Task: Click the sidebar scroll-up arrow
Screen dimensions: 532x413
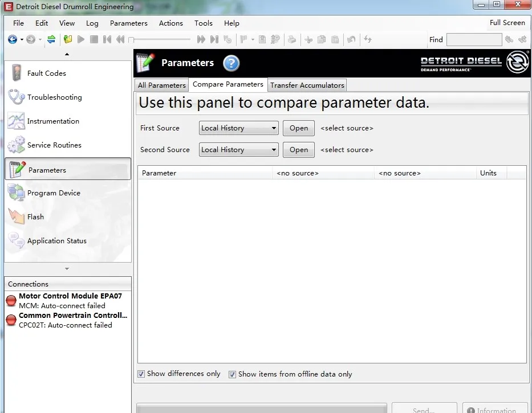Action: tap(67, 54)
